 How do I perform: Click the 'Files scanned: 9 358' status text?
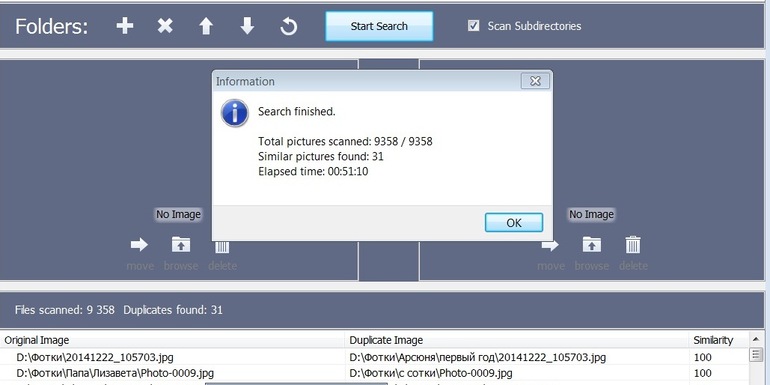[x=65, y=310]
